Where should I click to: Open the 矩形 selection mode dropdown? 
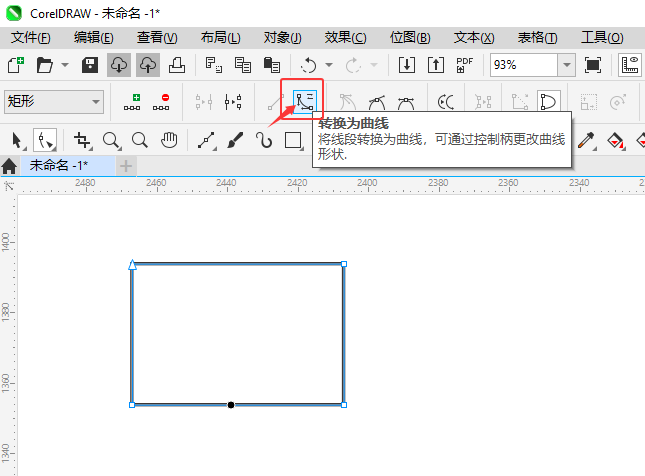click(53, 102)
